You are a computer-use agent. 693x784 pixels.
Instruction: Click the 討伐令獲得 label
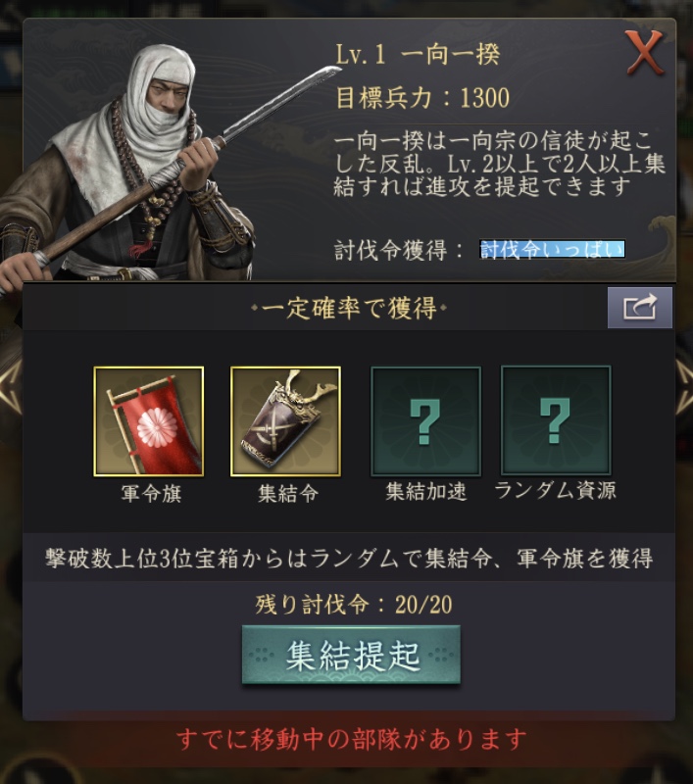pyautogui.click(x=399, y=250)
